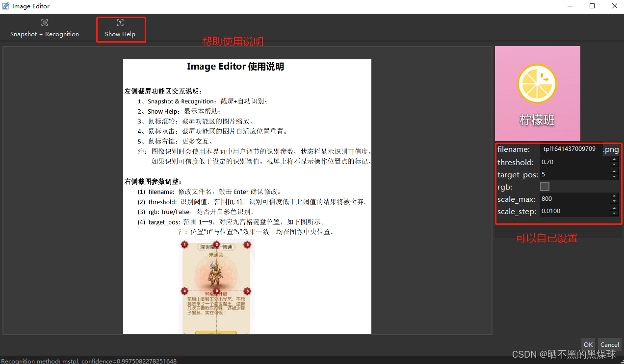Click the 'filename:' label
The image size is (624, 364).
(x=514, y=149)
